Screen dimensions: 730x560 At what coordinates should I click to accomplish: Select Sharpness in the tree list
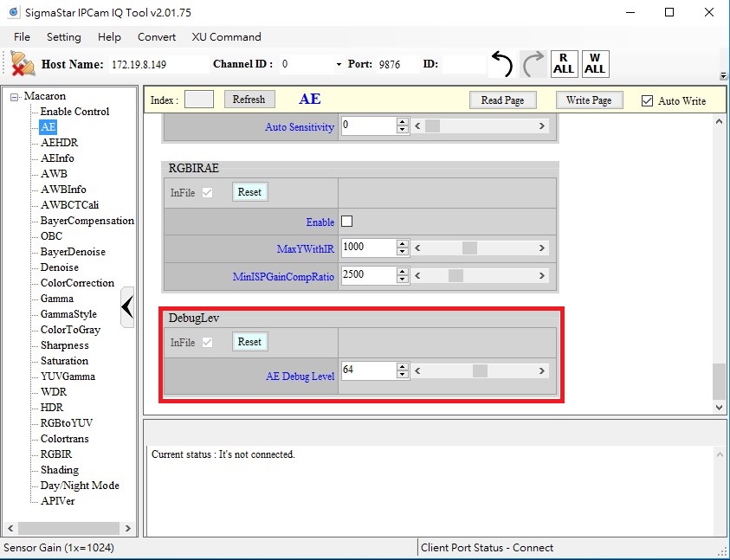(x=64, y=345)
